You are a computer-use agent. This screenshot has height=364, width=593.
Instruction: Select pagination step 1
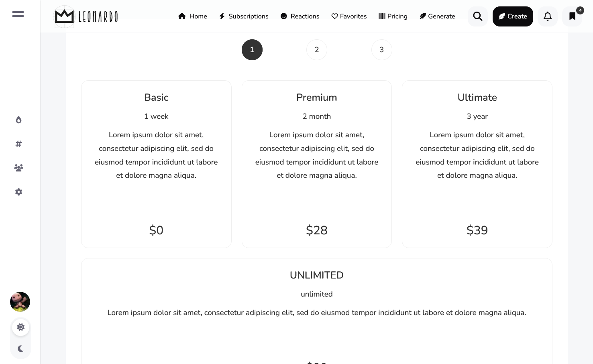click(252, 50)
